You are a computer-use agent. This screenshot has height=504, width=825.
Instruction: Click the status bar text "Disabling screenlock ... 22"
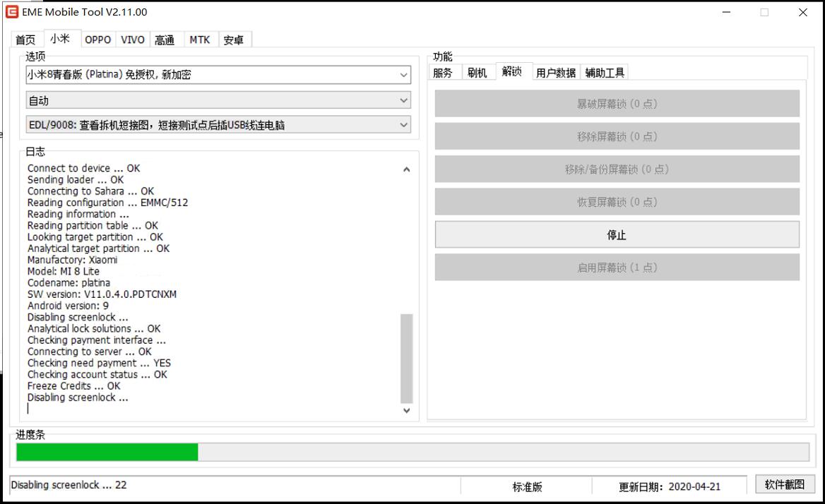[69, 484]
